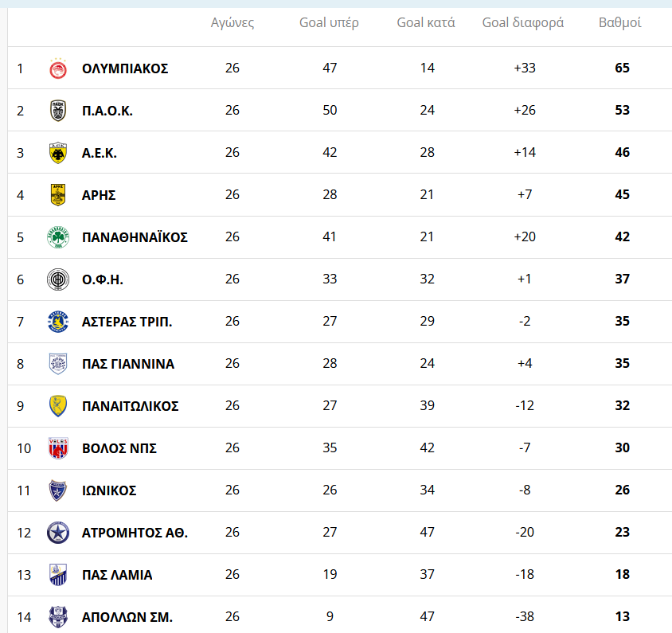Click the ΑΣΤΕΡΑΣ ΤΡΙΠ. crest icon
The width and height of the screenshot is (672, 633).
coord(58,322)
